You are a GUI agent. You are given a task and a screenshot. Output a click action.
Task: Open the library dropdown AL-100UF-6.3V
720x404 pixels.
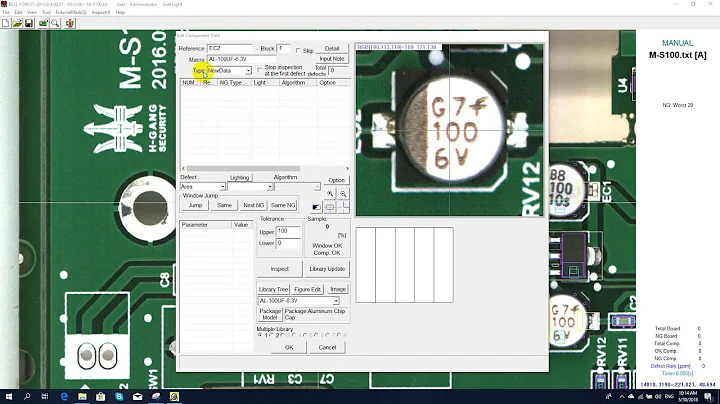(x=299, y=301)
